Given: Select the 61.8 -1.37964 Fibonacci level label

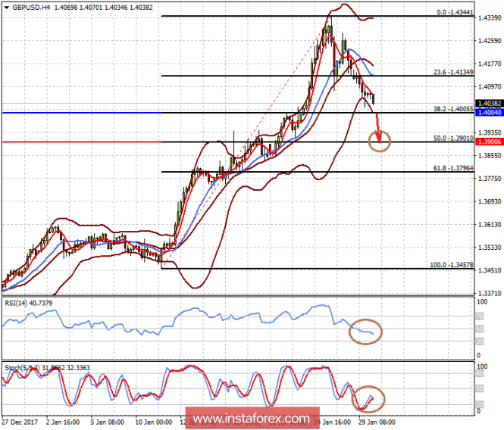Looking at the screenshot, I should (453, 168).
